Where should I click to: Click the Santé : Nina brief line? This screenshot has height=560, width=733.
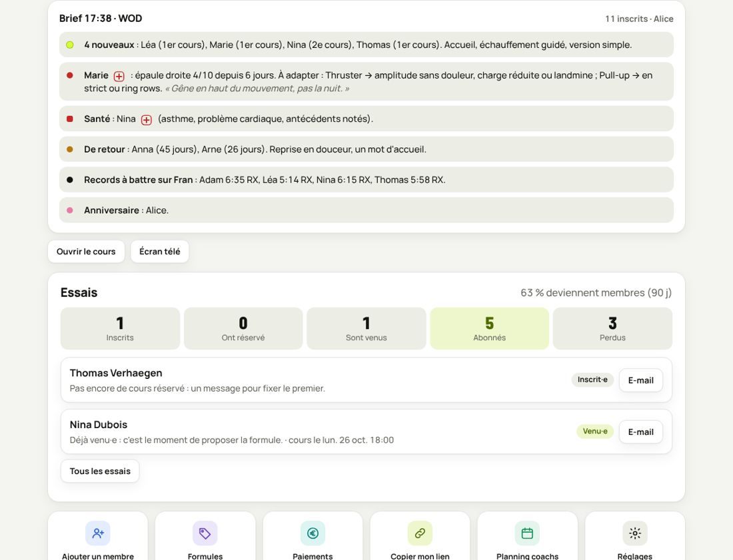click(x=366, y=119)
